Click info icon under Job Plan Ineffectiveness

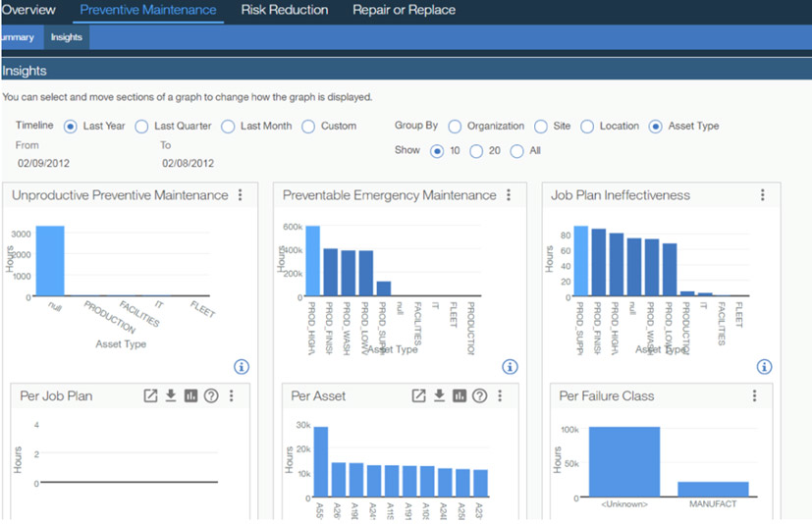coord(764,366)
